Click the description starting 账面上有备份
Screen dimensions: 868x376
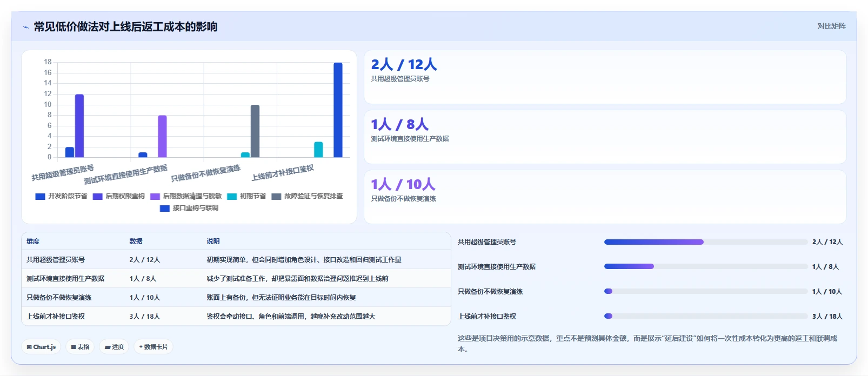[281, 298]
